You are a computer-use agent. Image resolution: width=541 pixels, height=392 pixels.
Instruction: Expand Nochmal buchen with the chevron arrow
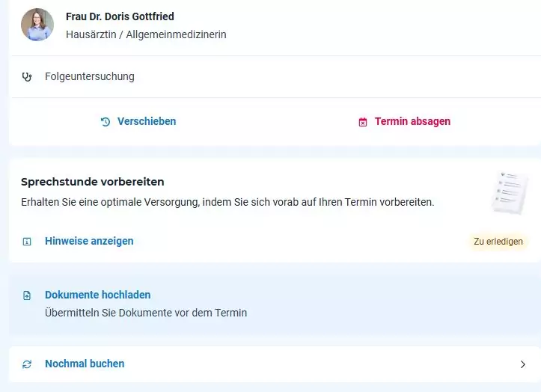tap(523, 364)
